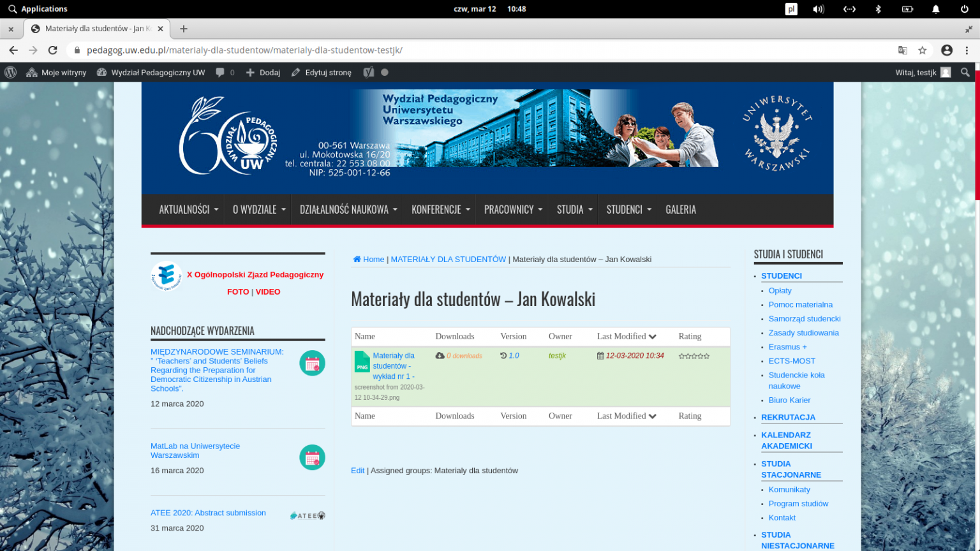Open the GALERIA menu item
980x551 pixels.
(x=681, y=209)
